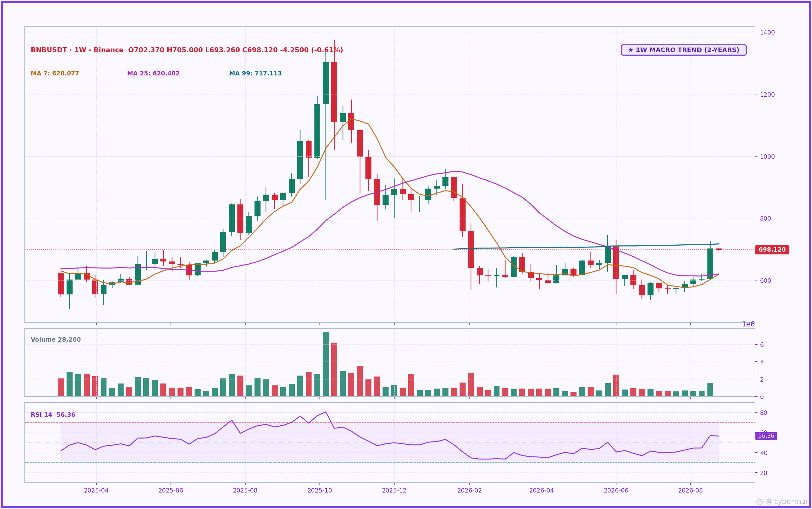This screenshot has height=509, width=812.
Task: Select the BNBUSDT 1W Binance OHLC header text
Action: point(187,50)
